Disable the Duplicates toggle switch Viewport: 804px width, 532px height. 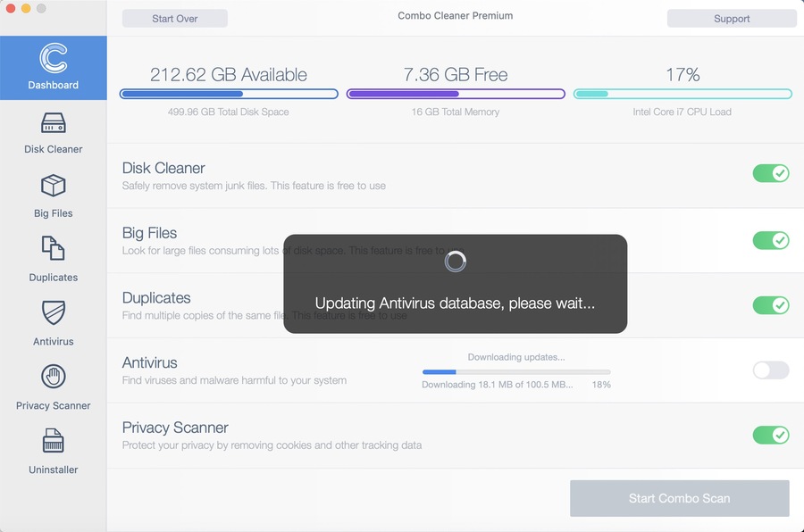(771, 305)
